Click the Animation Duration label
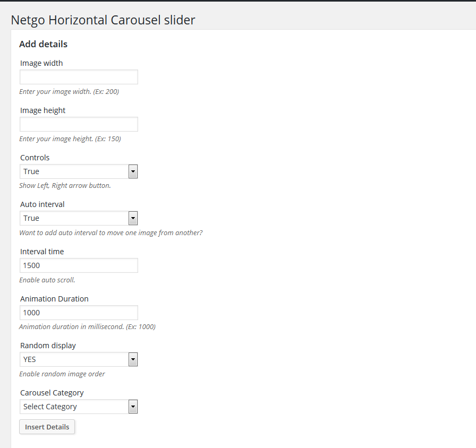The height and width of the screenshot is (448, 476). pyautogui.click(x=54, y=299)
